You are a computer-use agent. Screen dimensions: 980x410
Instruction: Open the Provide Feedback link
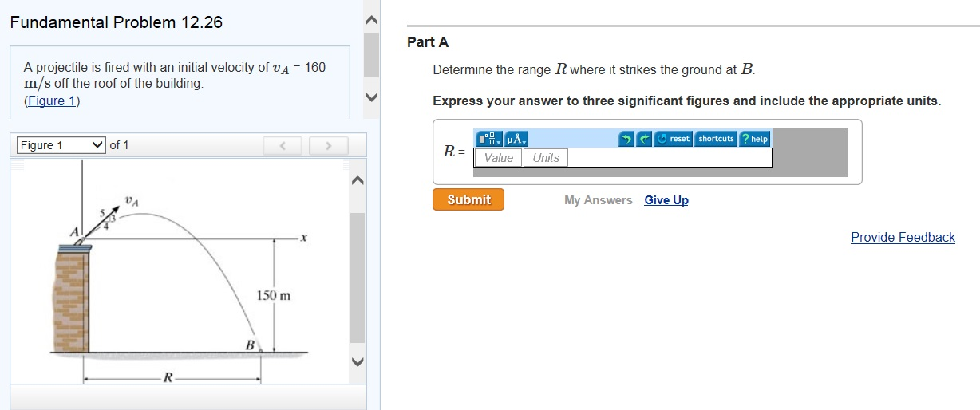coord(903,237)
